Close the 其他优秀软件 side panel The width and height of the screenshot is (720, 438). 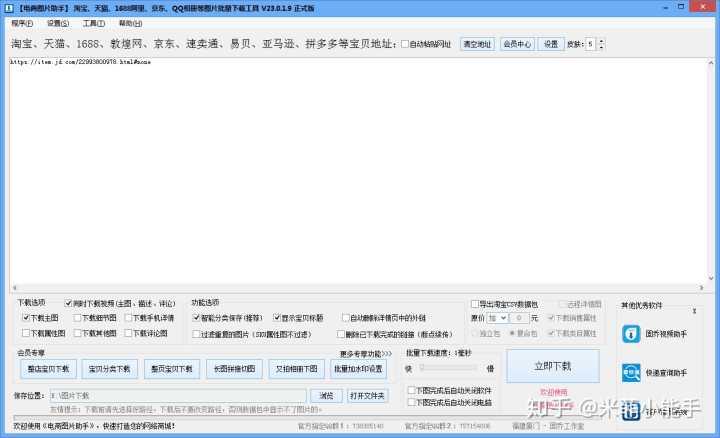point(695,311)
